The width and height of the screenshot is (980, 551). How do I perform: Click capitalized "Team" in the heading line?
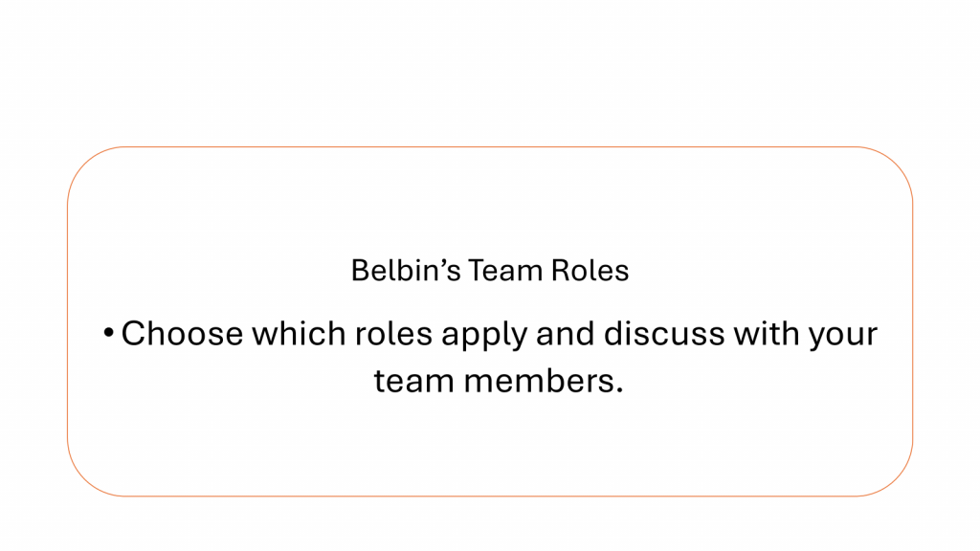tap(504, 271)
